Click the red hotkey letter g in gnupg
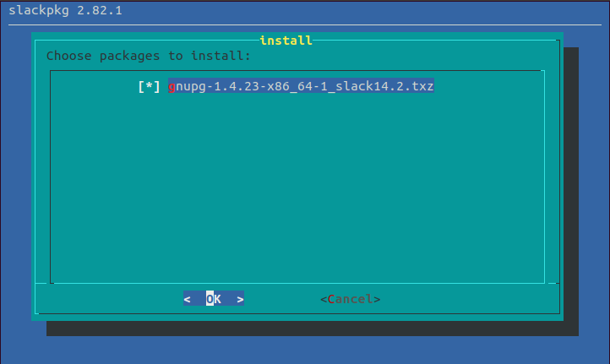The width and height of the screenshot is (610, 364). [x=172, y=86]
